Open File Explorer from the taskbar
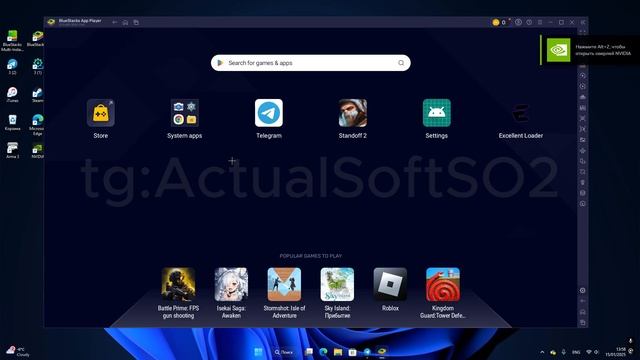This screenshot has height=360, width=640. pos(338,352)
